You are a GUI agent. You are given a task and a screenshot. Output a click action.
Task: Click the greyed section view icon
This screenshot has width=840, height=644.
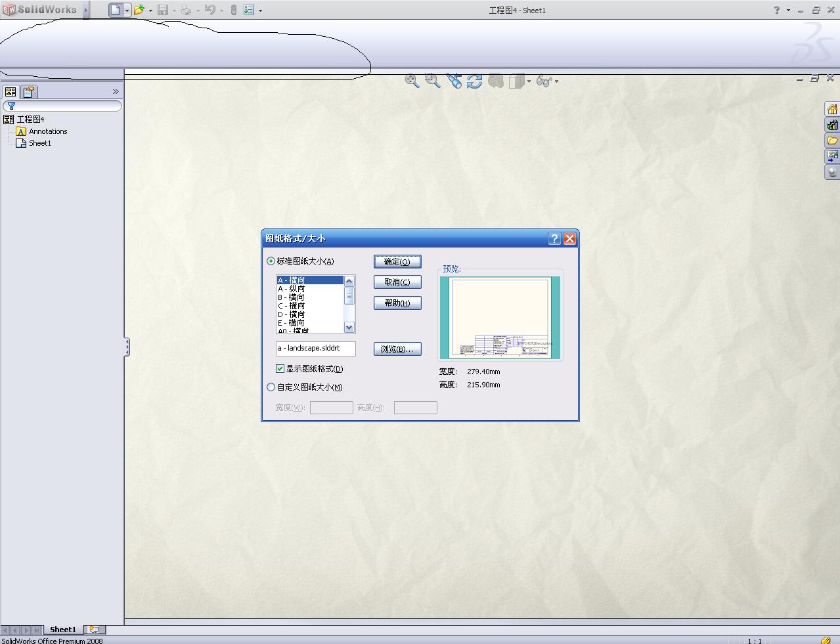click(496, 81)
